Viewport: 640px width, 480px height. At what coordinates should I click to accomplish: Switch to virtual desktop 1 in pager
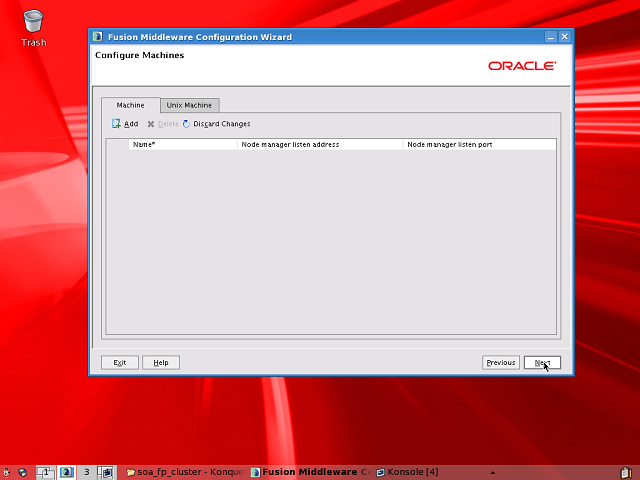[x=46, y=472]
